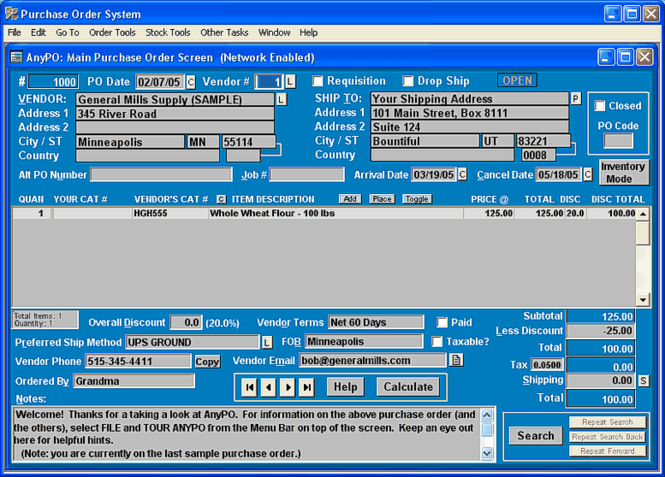Jump to first purchase order record

(x=249, y=387)
